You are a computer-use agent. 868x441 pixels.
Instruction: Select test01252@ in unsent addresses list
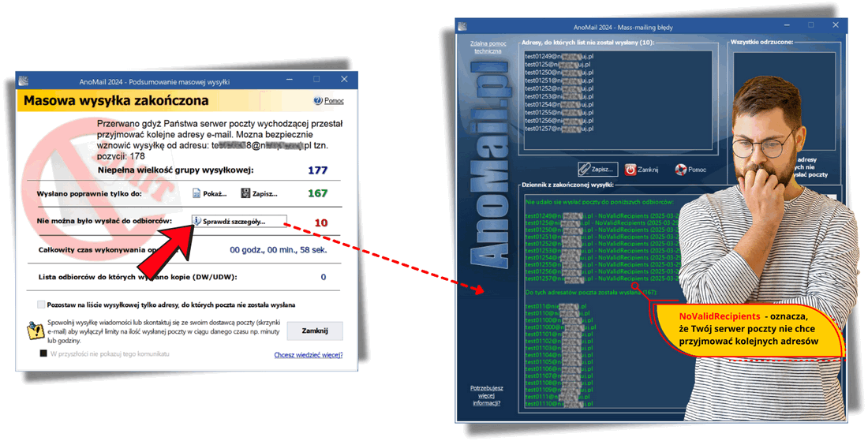coord(559,88)
